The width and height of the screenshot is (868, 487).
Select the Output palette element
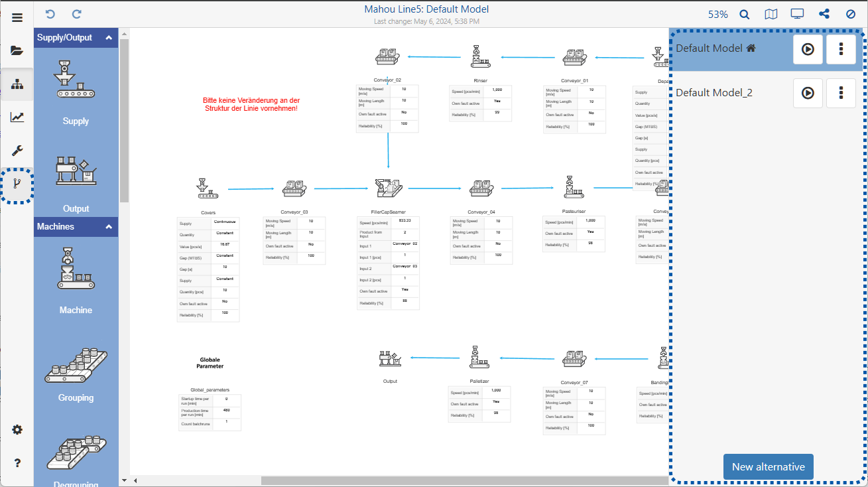[x=76, y=183]
